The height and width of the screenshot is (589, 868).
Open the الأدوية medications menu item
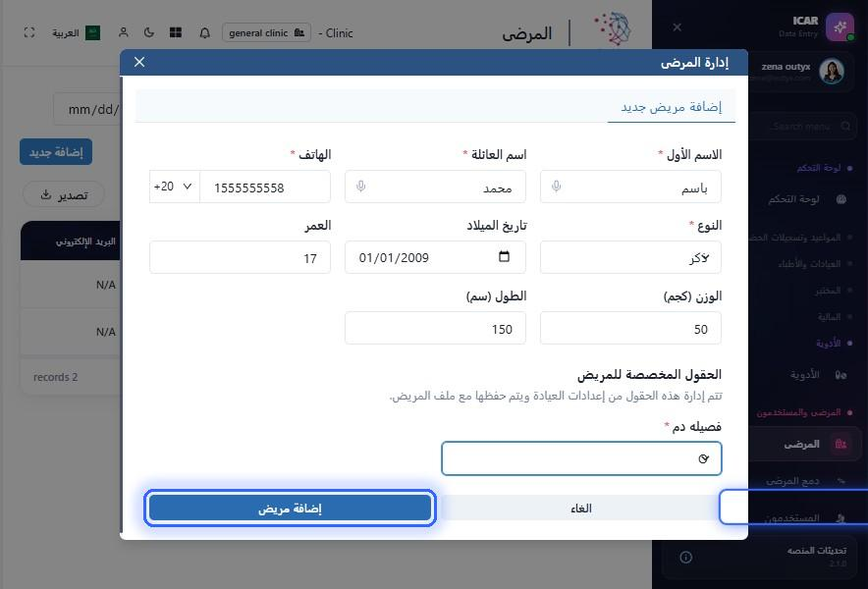coord(804,375)
